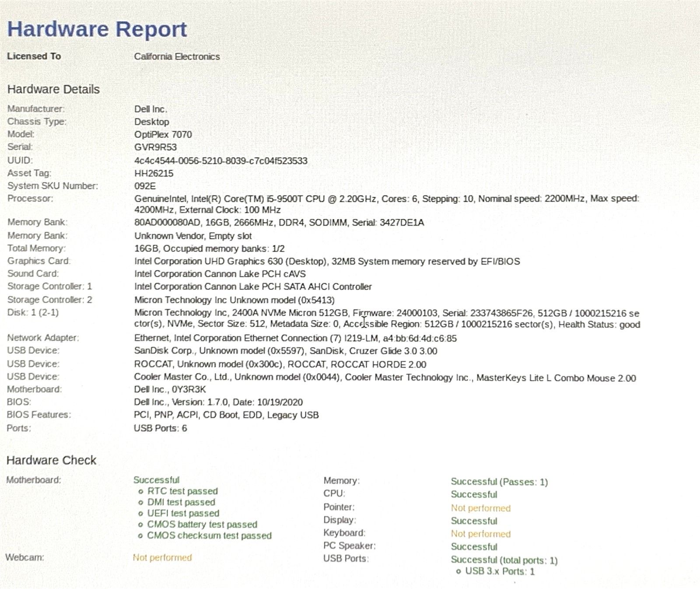Image resolution: width=700 pixels, height=589 pixels.
Task: Click Display check Successful result
Action: pyautogui.click(x=474, y=521)
